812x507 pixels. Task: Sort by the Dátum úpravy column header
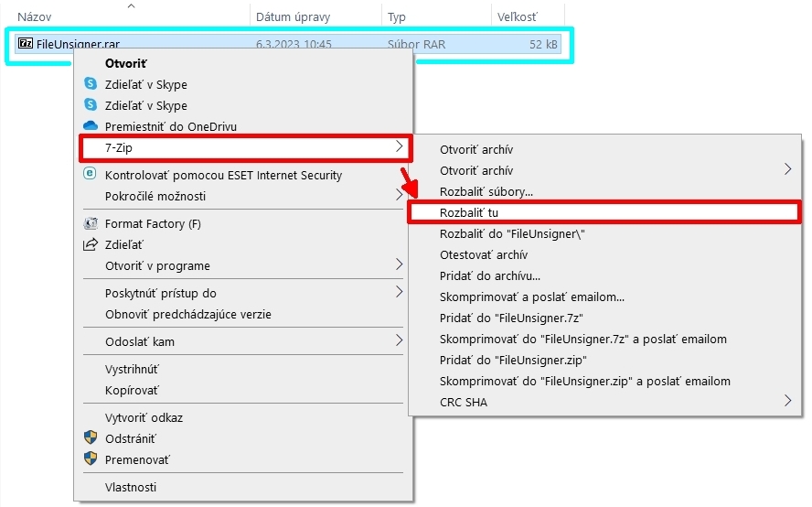(294, 16)
